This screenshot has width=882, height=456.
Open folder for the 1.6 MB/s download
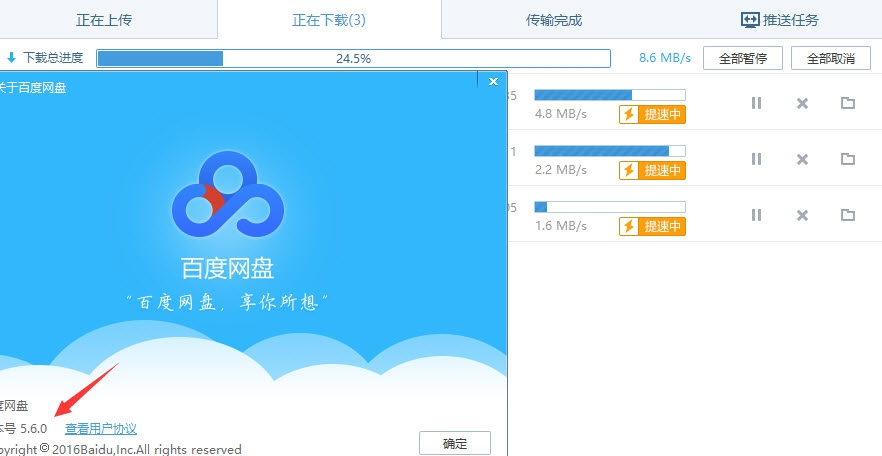[848, 215]
